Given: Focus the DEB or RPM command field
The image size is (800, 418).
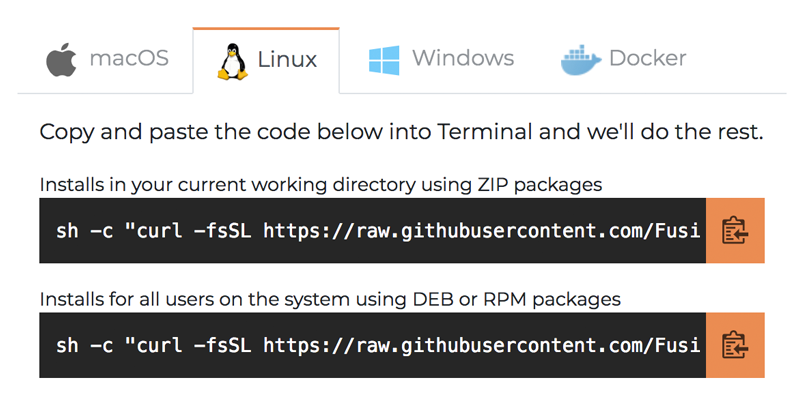Looking at the screenshot, I should (372, 346).
